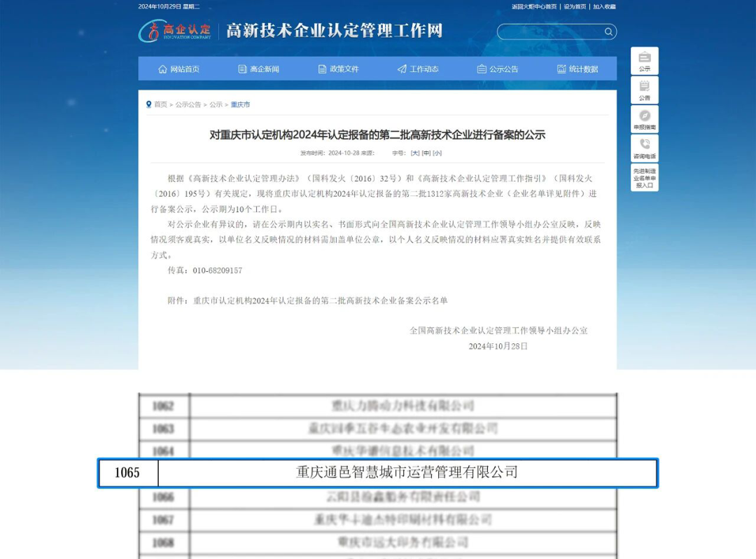Image resolution: width=756 pixels, height=559 pixels.
Task: Open the 公示 sidebar shortcut
Action: (644, 61)
